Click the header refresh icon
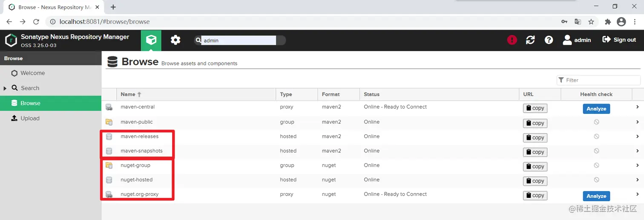This screenshot has height=220, width=644. click(x=530, y=40)
